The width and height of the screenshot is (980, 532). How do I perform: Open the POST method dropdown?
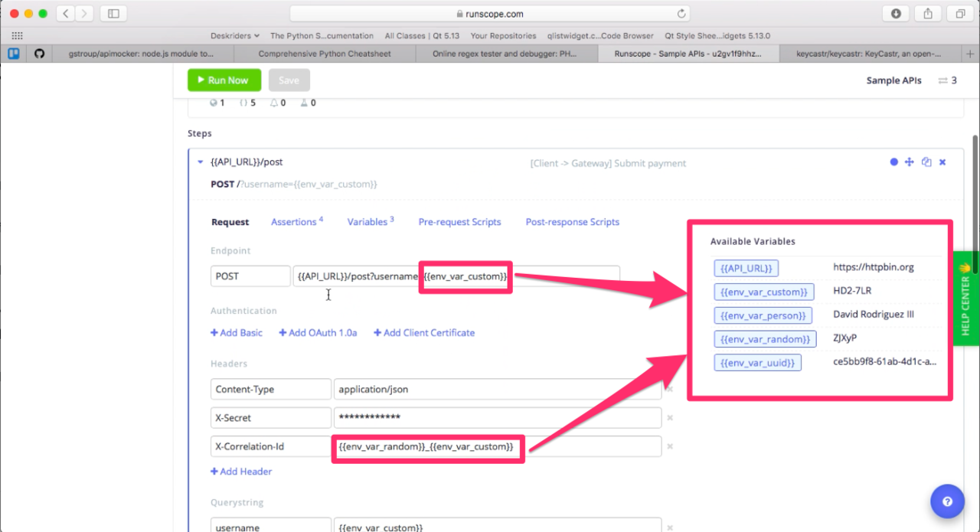click(250, 276)
